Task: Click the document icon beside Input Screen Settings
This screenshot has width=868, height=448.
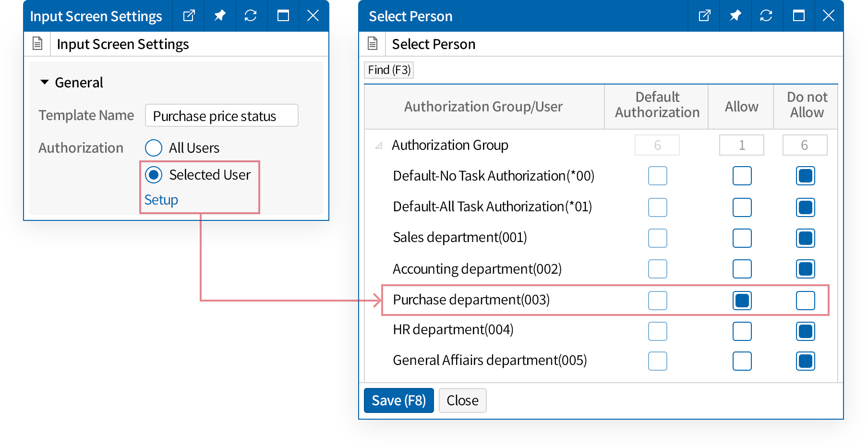Action: [37, 44]
